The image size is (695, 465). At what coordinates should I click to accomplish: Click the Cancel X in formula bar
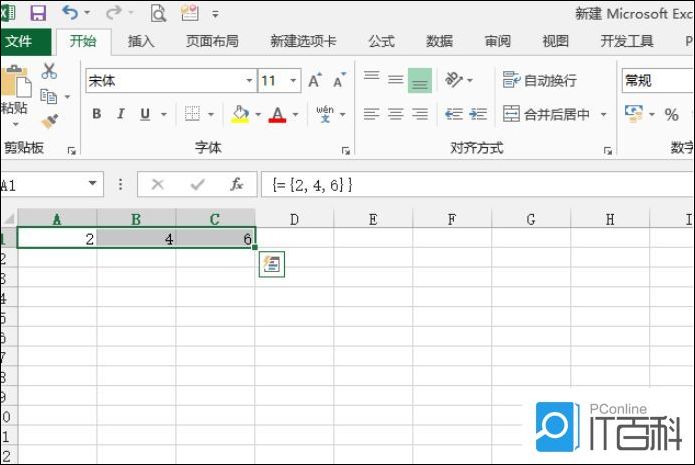[157, 184]
